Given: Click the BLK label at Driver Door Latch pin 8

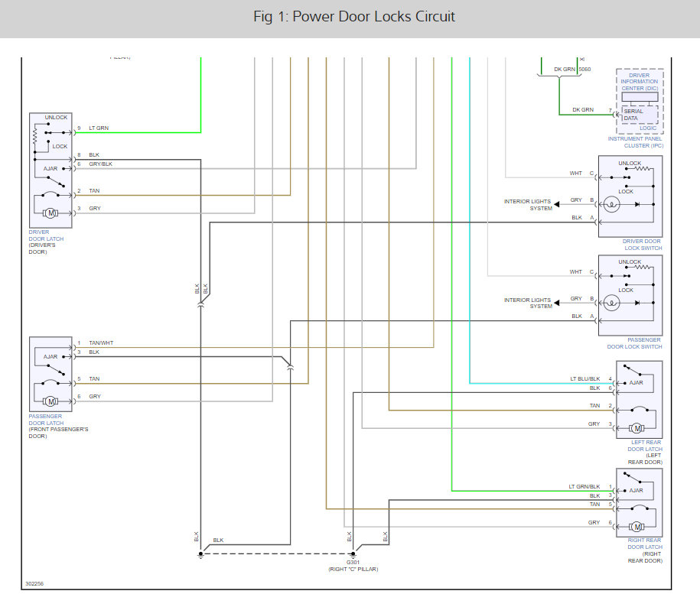Looking at the screenshot, I should pos(94,154).
